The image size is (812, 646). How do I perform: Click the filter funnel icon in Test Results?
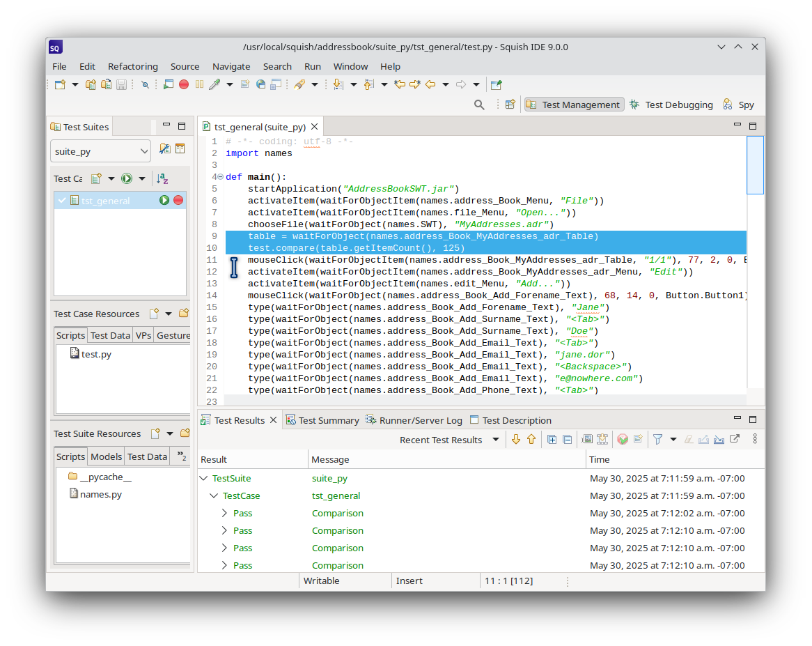pyautogui.click(x=657, y=439)
